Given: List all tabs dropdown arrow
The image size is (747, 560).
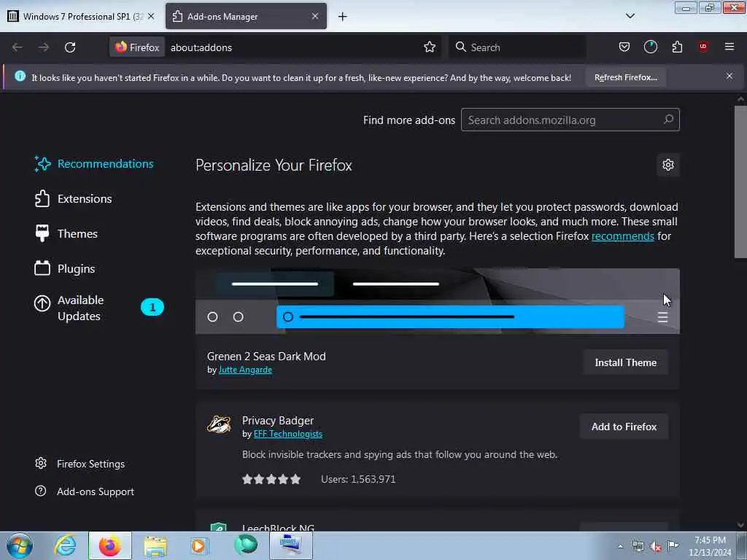Looking at the screenshot, I should (x=630, y=16).
